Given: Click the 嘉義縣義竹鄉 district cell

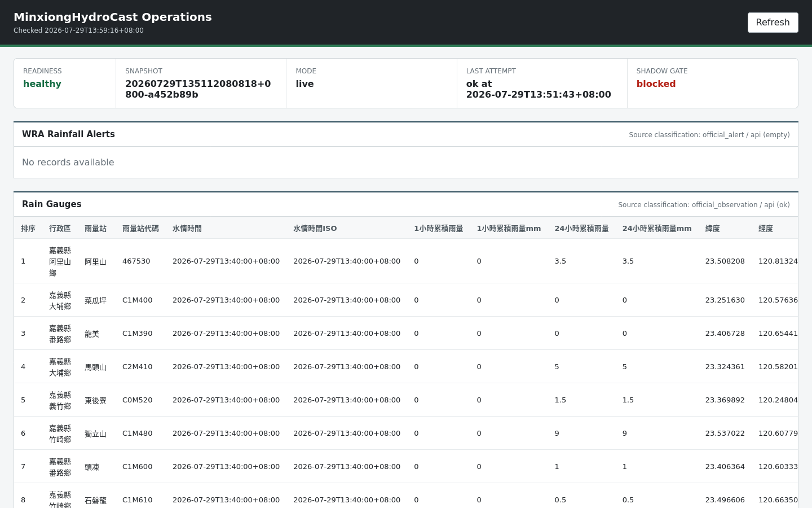Looking at the screenshot, I should pyautogui.click(x=60, y=400).
